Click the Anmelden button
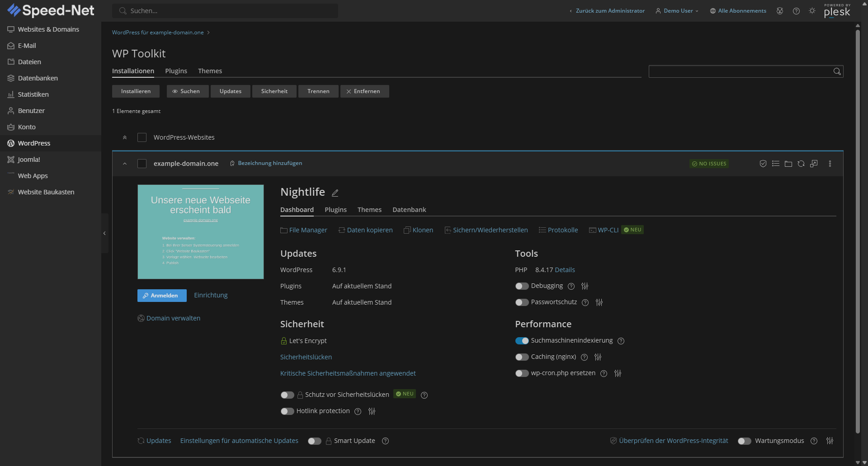Screen dimensions: 868x466 click(161, 295)
